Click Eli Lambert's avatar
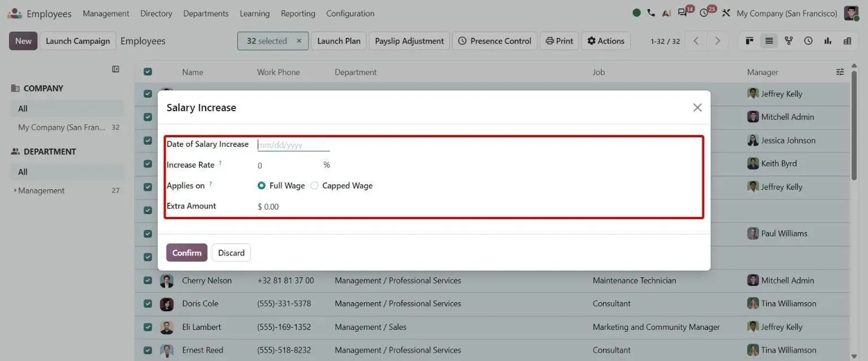Viewport: 868px width, 361px height. [167, 327]
